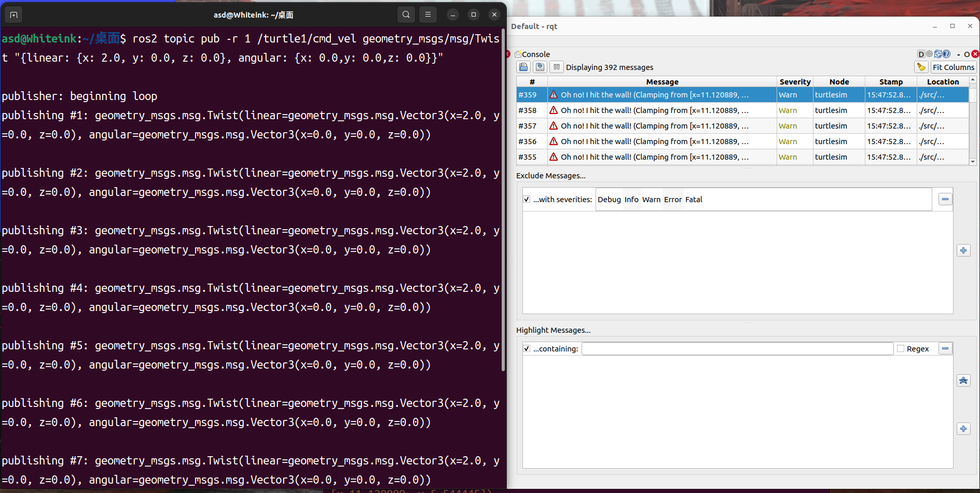Click the warning icon in row #356
The width and height of the screenshot is (980, 493).
(554, 141)
